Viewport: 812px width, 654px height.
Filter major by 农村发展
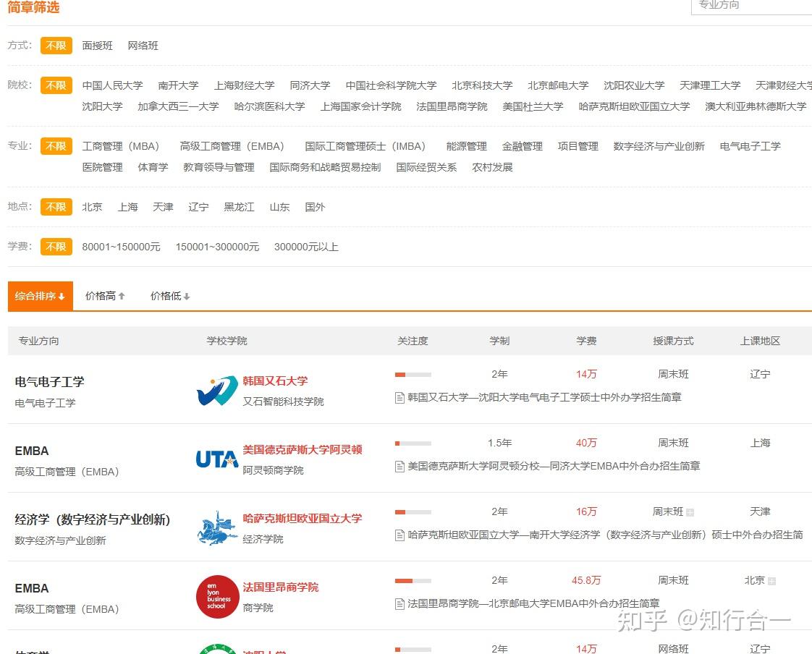[x=492, y=167]
